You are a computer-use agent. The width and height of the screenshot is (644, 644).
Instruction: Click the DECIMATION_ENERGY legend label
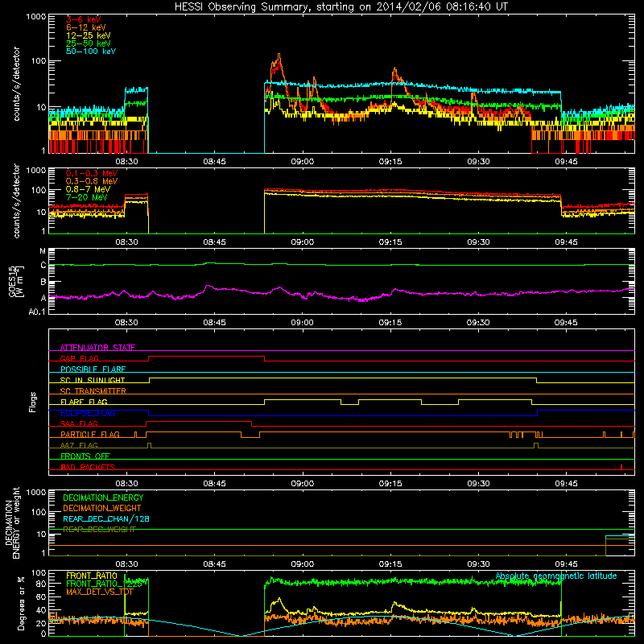click(x=103, y=497)
